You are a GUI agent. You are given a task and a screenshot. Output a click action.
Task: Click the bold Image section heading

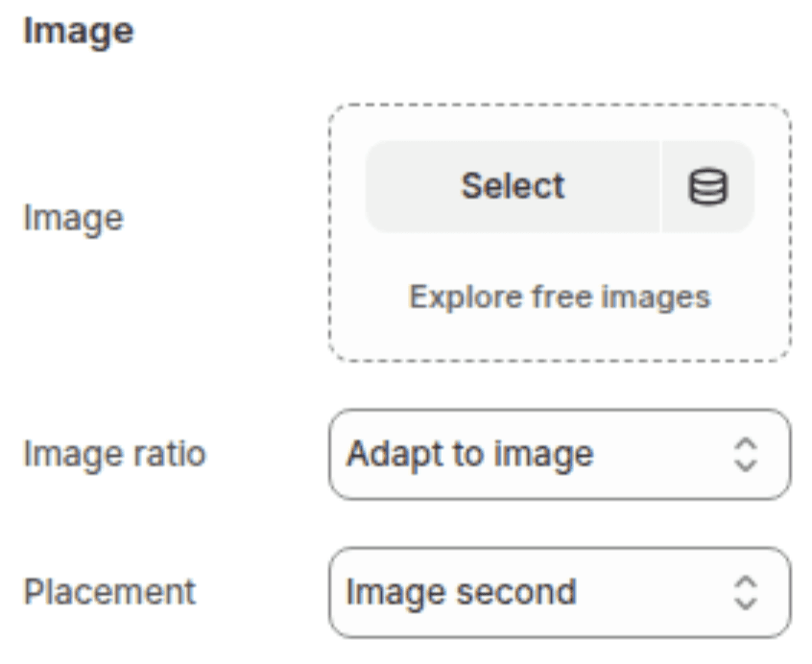[78, 31]
